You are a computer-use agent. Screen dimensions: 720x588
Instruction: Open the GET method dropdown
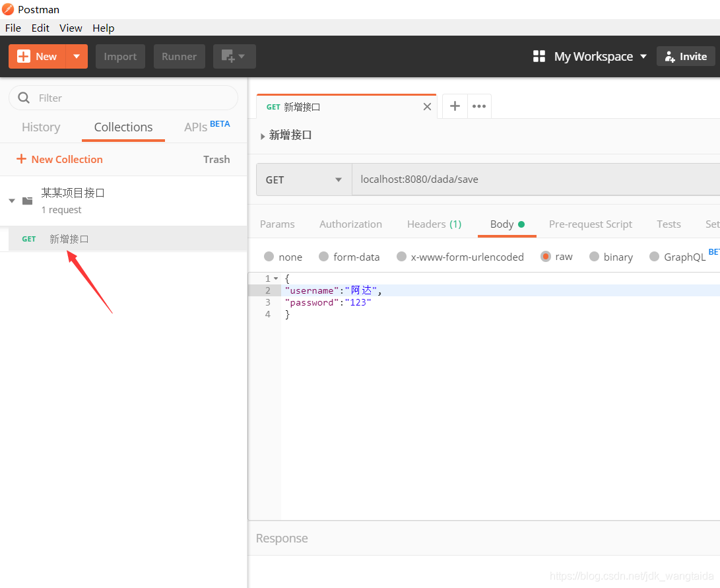coord(304,180)
